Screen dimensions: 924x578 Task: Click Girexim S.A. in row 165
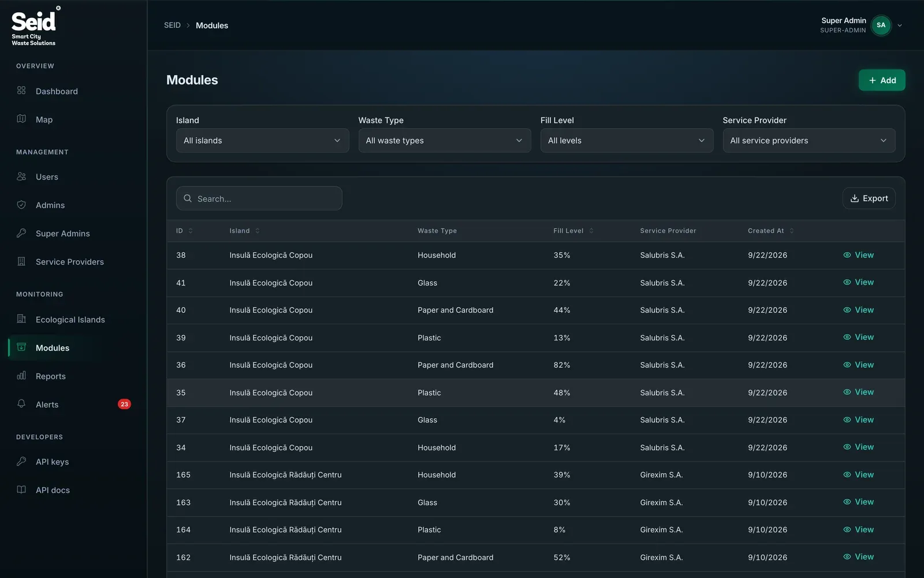point(661,475)
